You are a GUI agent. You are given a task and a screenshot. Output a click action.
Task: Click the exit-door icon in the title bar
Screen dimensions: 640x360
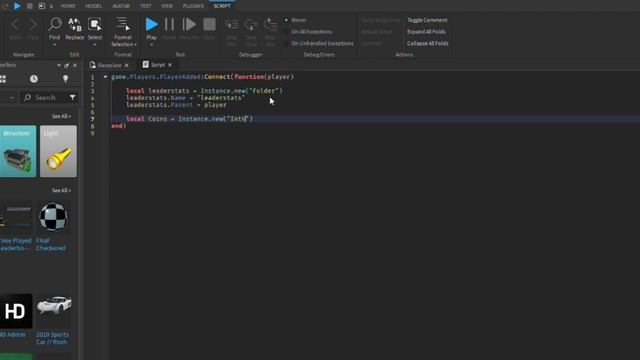[41, 6]
